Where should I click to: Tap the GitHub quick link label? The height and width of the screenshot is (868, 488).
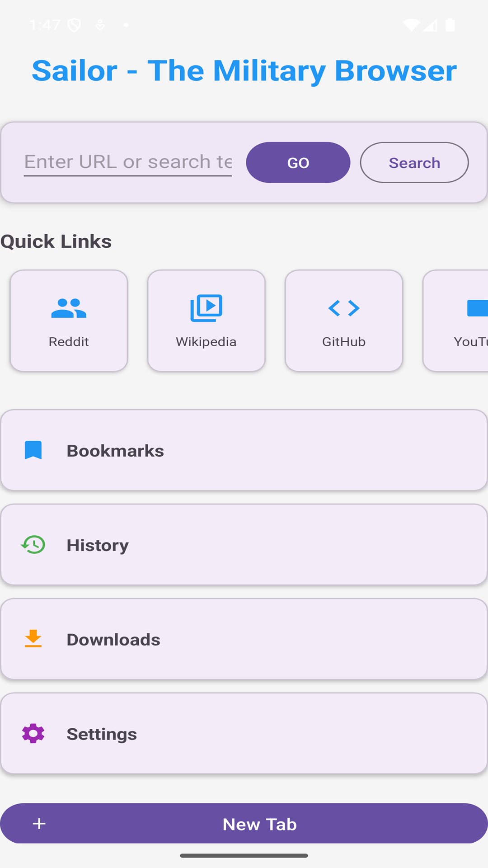pos(344,342)
